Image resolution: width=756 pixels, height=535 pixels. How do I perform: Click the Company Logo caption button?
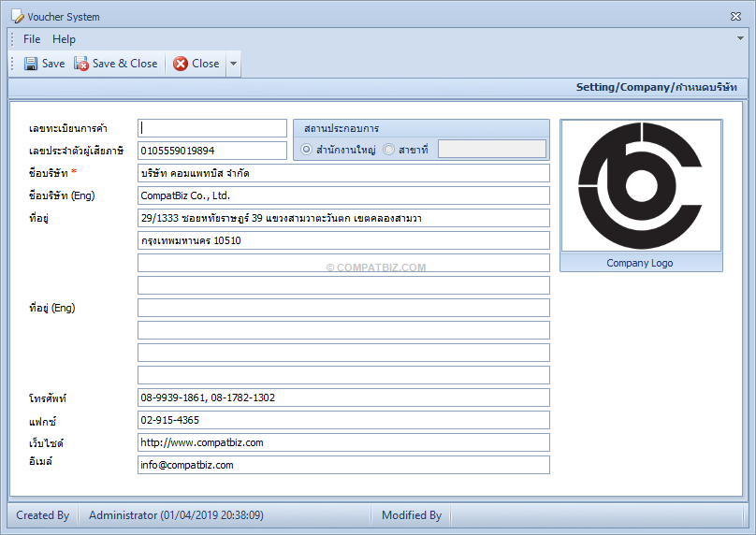pyautogui.click(x=641, y=263)
